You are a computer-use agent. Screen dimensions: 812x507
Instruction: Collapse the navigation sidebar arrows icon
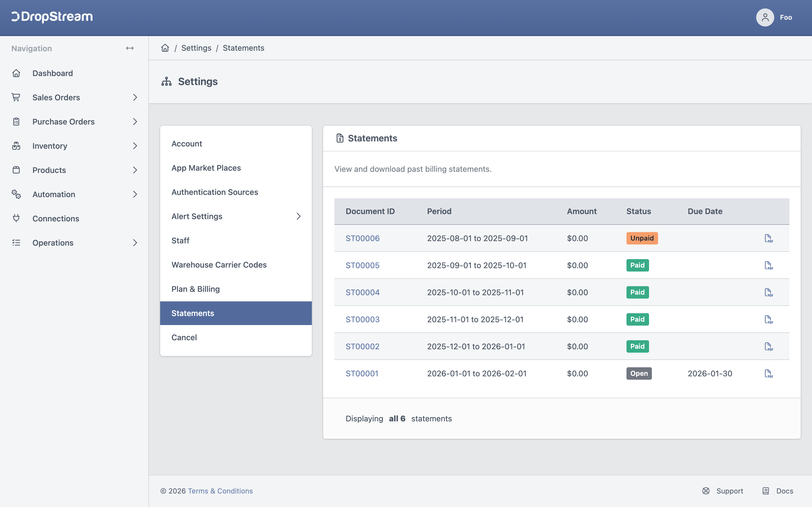[130, 48]
